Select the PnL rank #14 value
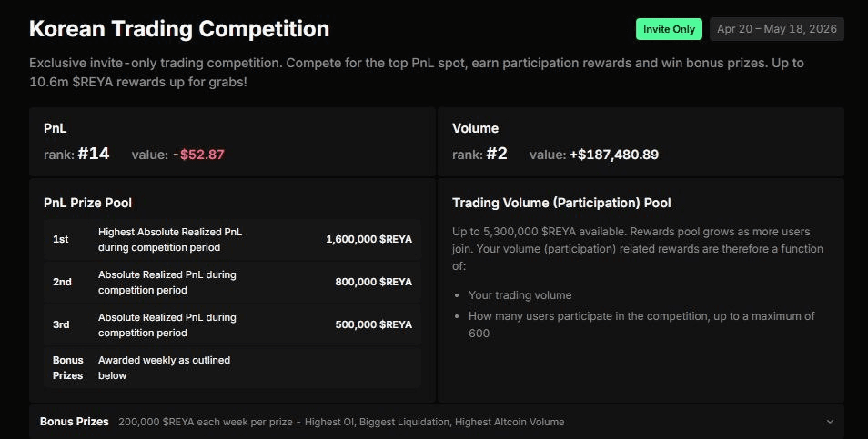Viewport: 868px width, 439px height. 93,154
